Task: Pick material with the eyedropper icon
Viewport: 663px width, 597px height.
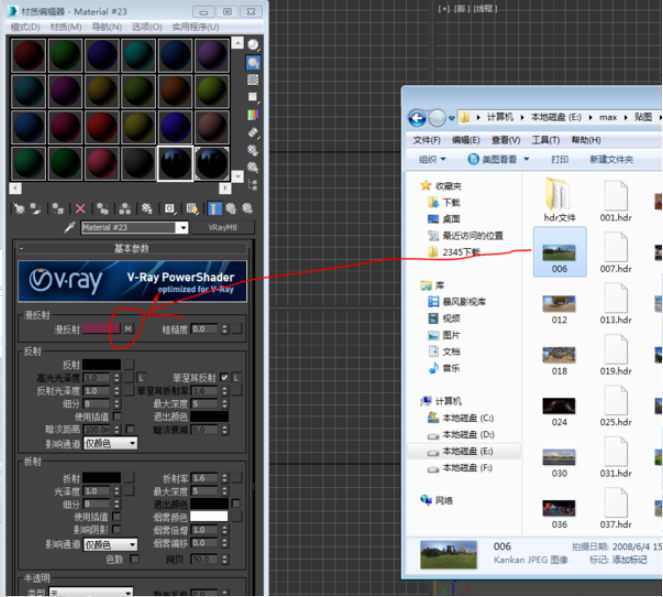Action: point(69,227)
